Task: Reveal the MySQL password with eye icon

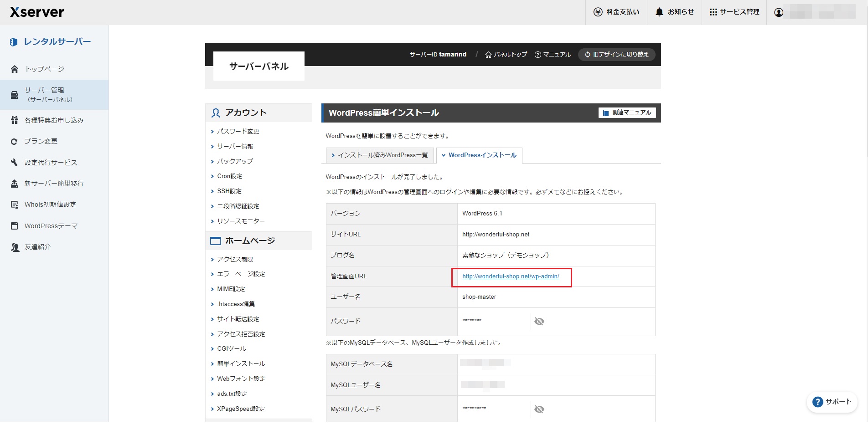Action: click(x=539, y=409)
